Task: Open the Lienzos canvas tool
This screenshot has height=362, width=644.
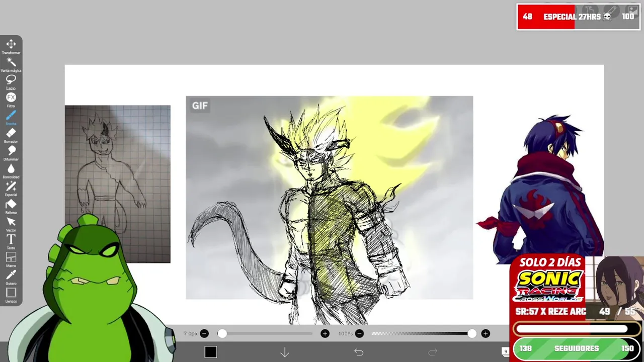Action: [x=11, y=295]
